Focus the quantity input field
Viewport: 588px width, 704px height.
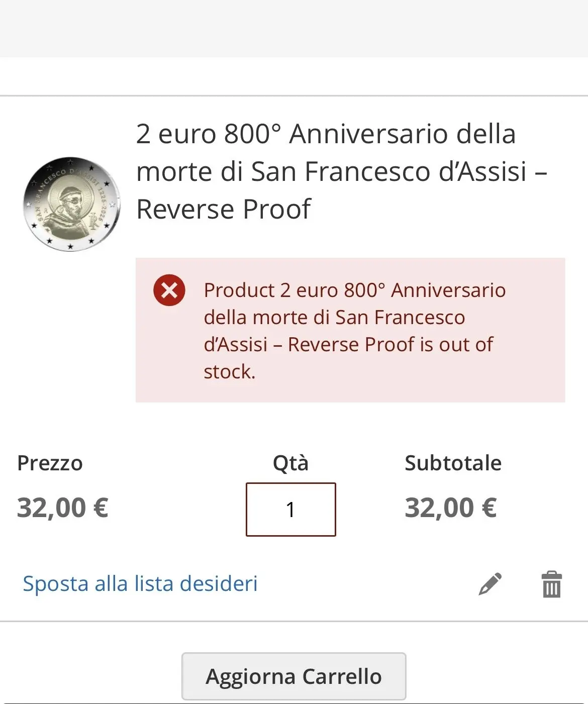(x=290, y=510)
